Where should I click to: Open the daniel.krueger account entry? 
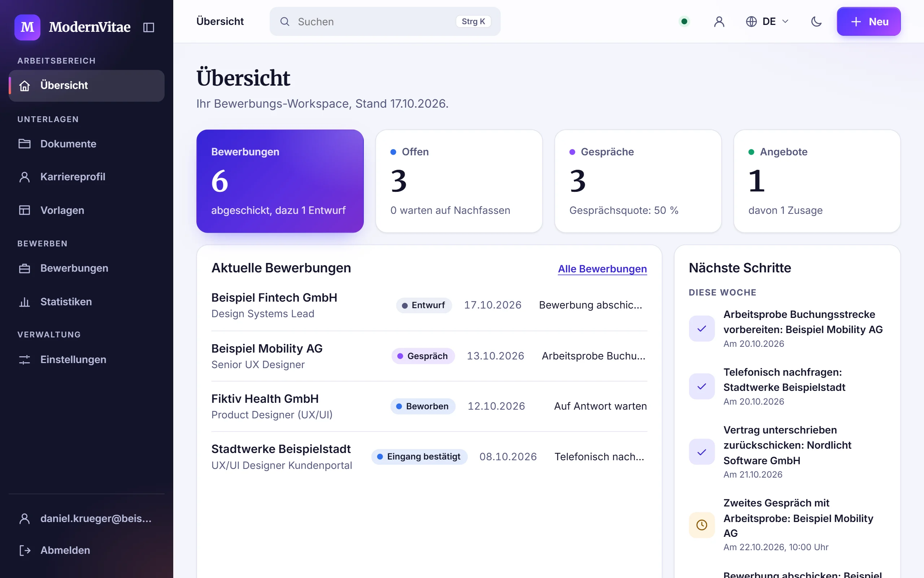point(87,518)
